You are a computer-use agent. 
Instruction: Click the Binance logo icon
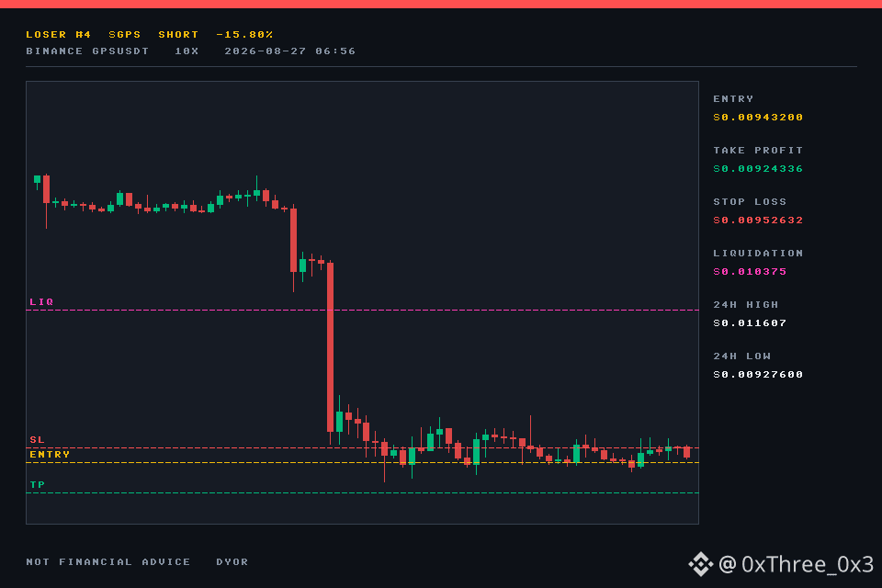[700, 564]
